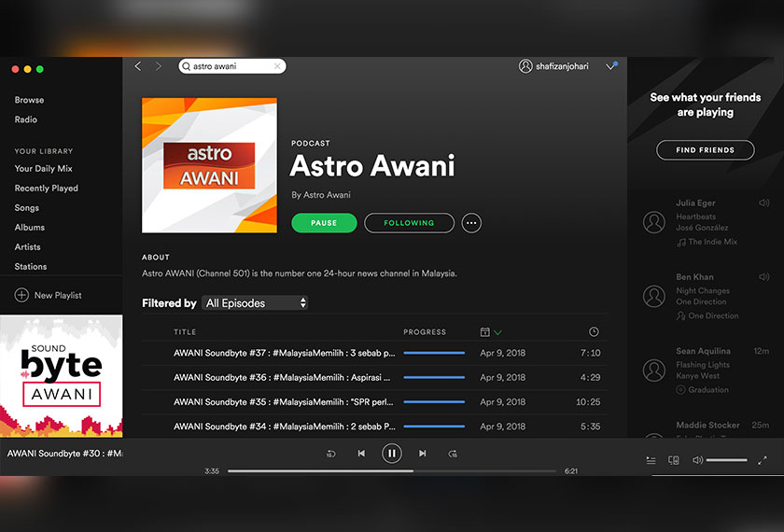Viewport: 784px width, 532px height.
Task: Sort by the Title column header
Action: [x=185, y=332]
